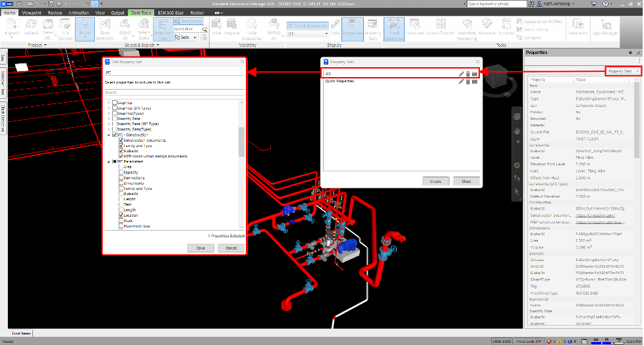
Task: Open the Sets dropdown
Action: point(186,38)
